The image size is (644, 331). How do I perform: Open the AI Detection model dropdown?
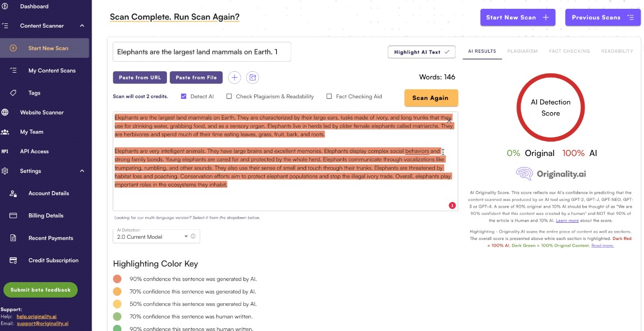(x=153, y=237)
